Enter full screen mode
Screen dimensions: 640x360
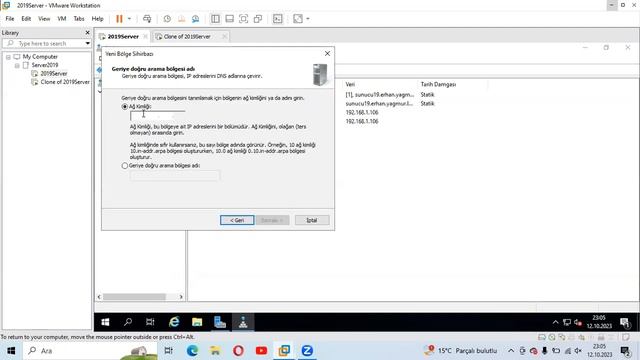tap(243, 19)
